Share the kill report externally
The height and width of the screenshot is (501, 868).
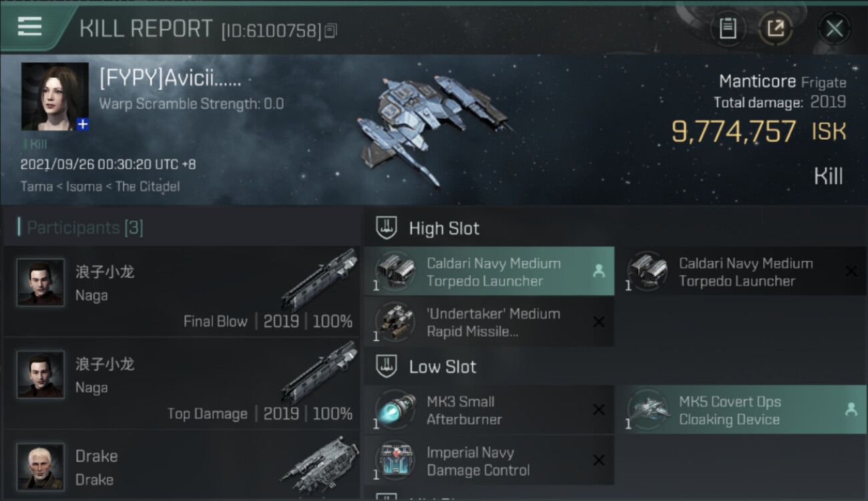(x=775, y=28)
